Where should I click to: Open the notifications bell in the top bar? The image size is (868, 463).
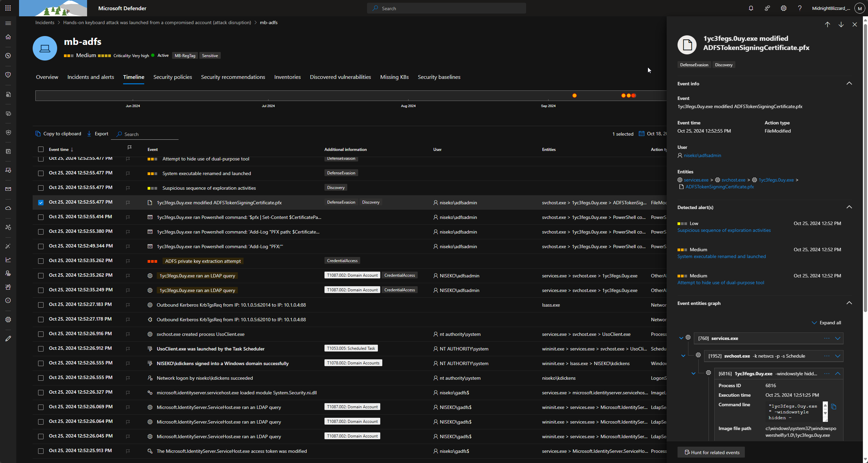coord(750,8)
